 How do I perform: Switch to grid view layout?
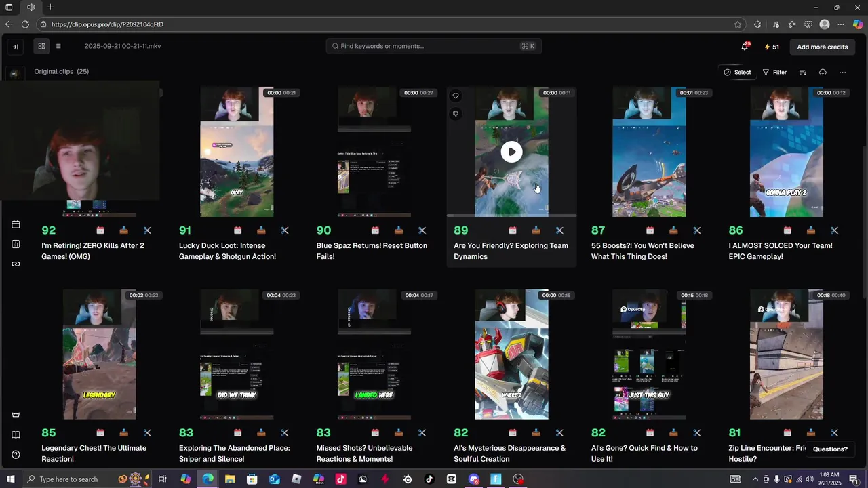[41, 46]
